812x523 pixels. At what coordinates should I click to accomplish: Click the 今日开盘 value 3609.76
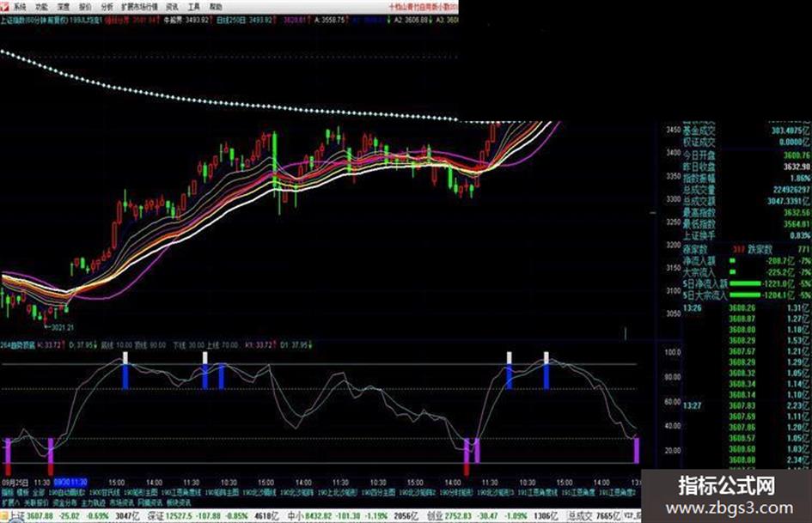click(797, 155)
